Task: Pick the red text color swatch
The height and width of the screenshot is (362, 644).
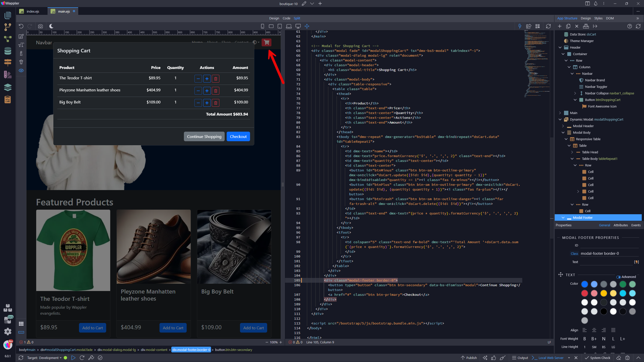Action: point(585,293)
